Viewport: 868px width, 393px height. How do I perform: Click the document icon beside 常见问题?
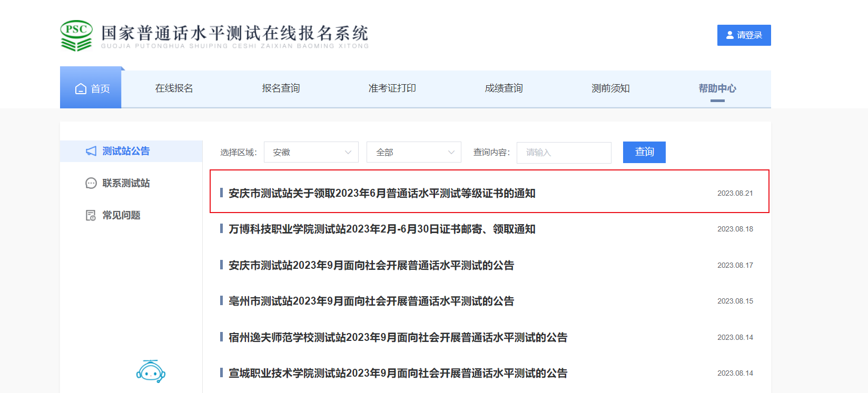tap(91, 215)
